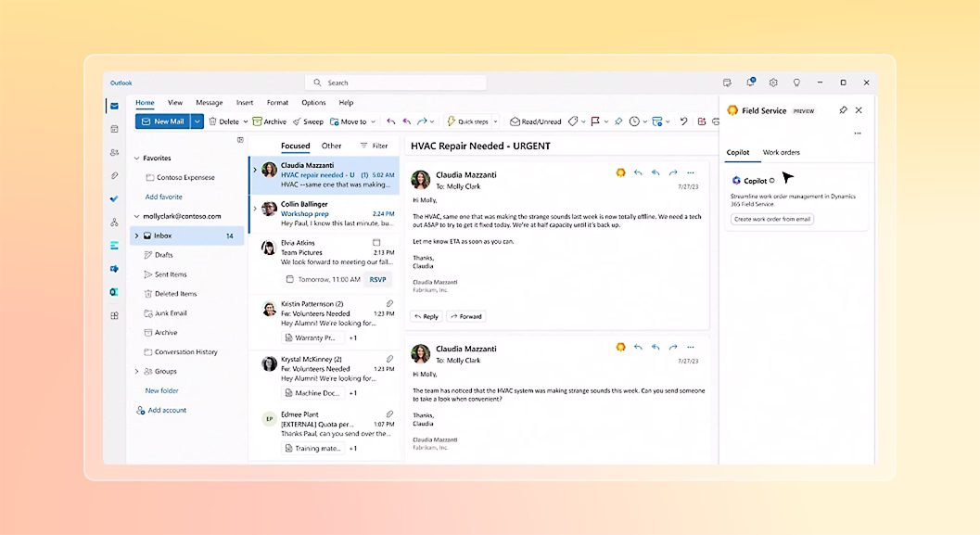
Task: Click the Categorize tag icon
Action: click(573, 121)
